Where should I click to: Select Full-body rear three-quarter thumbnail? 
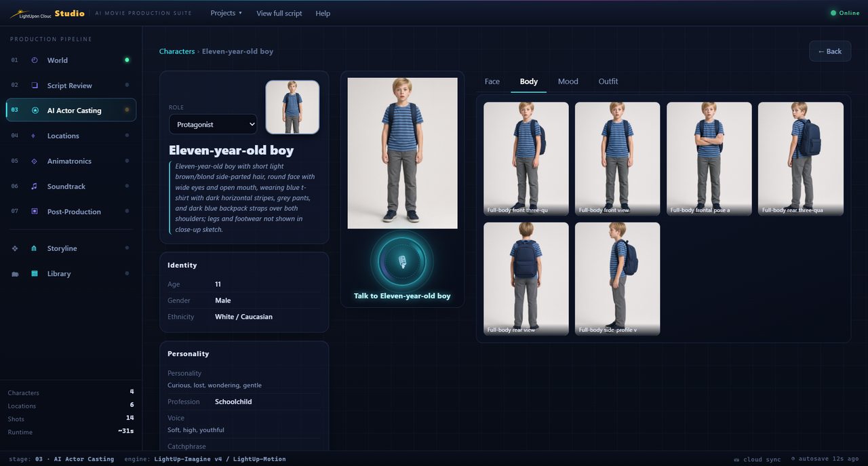click(x=801, y=159)
